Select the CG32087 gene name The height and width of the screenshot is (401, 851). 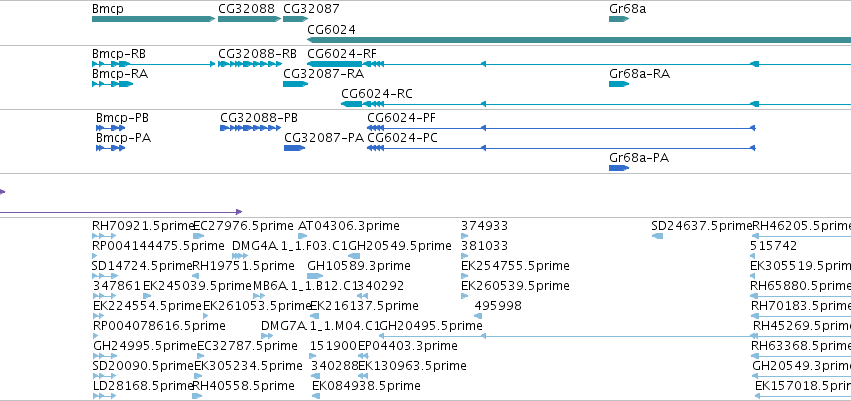(x=312, y=9)
